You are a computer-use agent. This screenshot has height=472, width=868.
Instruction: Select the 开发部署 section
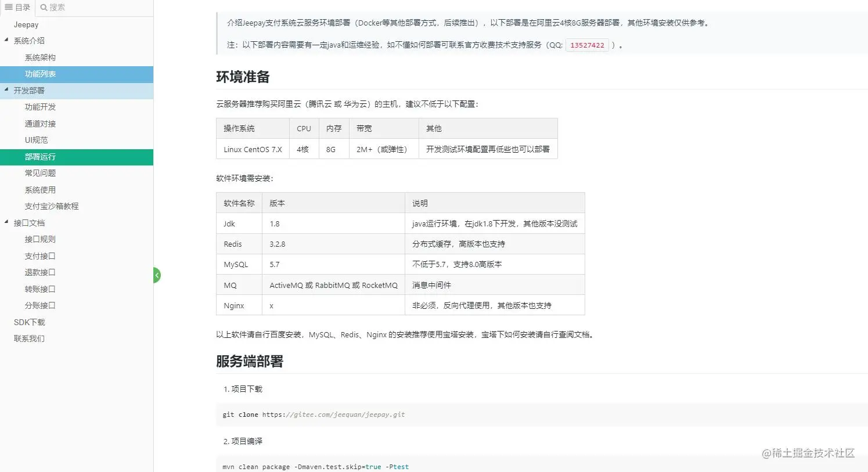pos(77,91)
